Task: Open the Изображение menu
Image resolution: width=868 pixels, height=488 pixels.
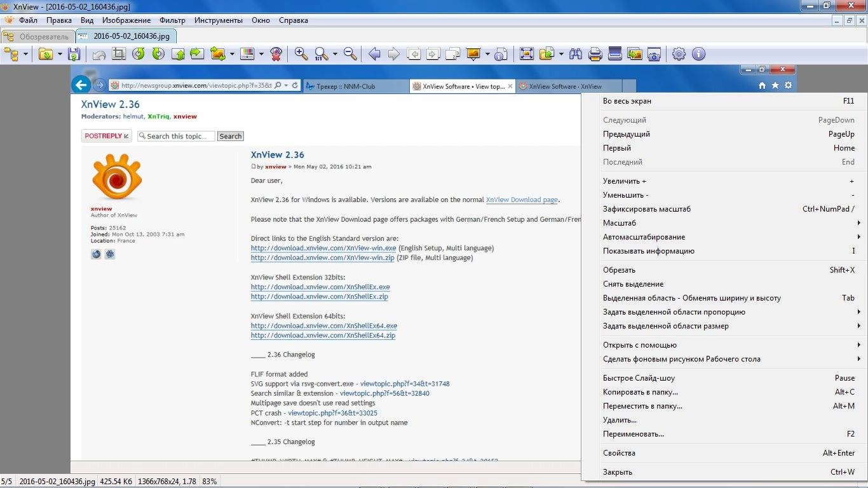Action: (126, 20)
